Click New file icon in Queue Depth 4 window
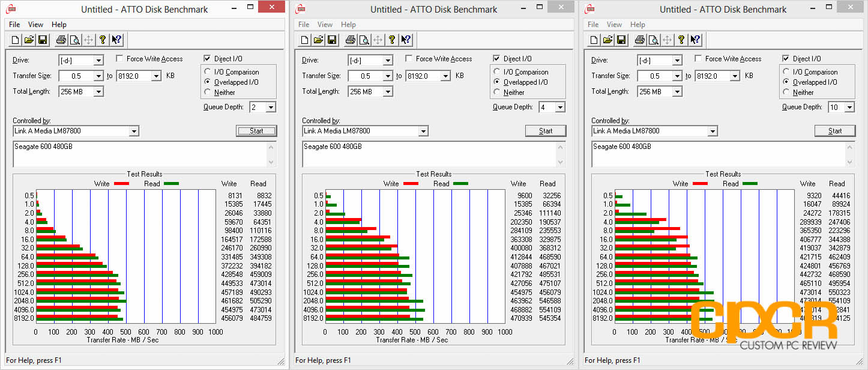 pyautogui.click(x=306, y=40)
